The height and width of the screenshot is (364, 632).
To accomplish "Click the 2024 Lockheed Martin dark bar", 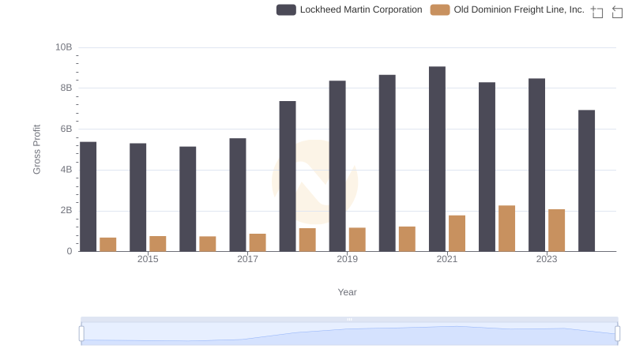I will (586, 181).
